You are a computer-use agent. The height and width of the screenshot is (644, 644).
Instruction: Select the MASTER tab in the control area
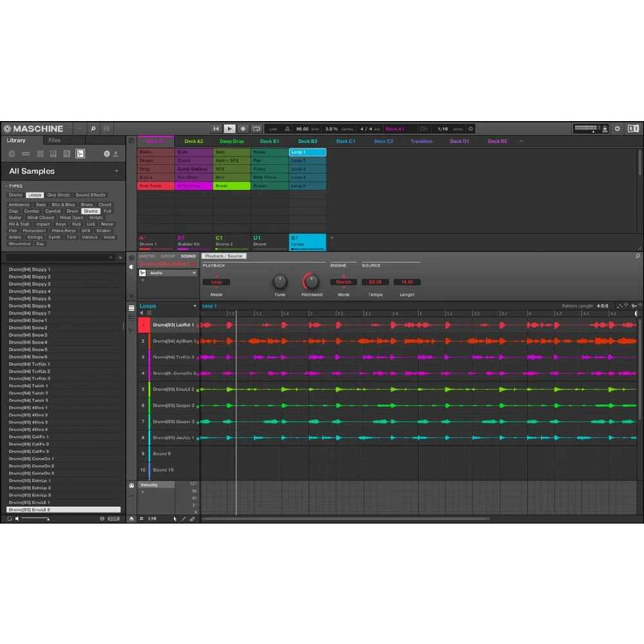pyautogui.click(x=146, y=256)
